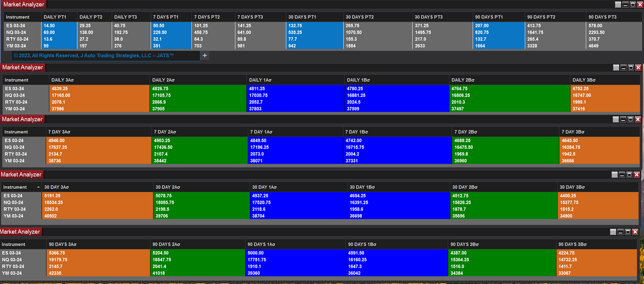Click the 15364.25 cell under 90 DAYS 2Bσ
Screen dimensions: 644x284
coord(502,260)
